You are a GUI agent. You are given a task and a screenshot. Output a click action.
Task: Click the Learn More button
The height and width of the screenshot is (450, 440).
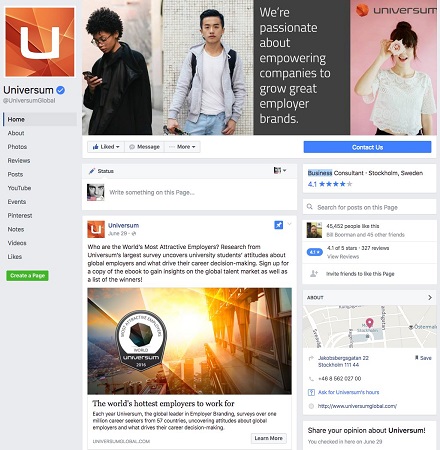(269, 438)
